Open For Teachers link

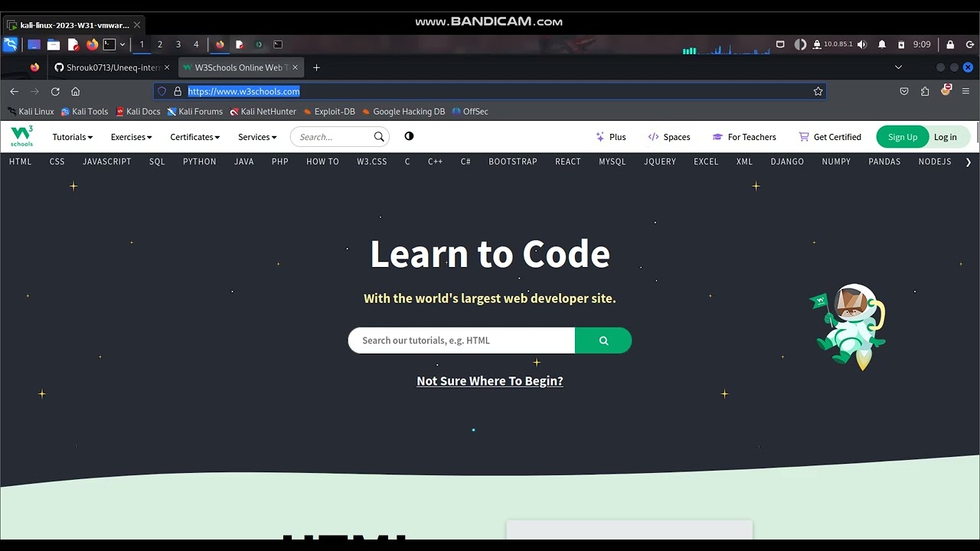point(744,137)
